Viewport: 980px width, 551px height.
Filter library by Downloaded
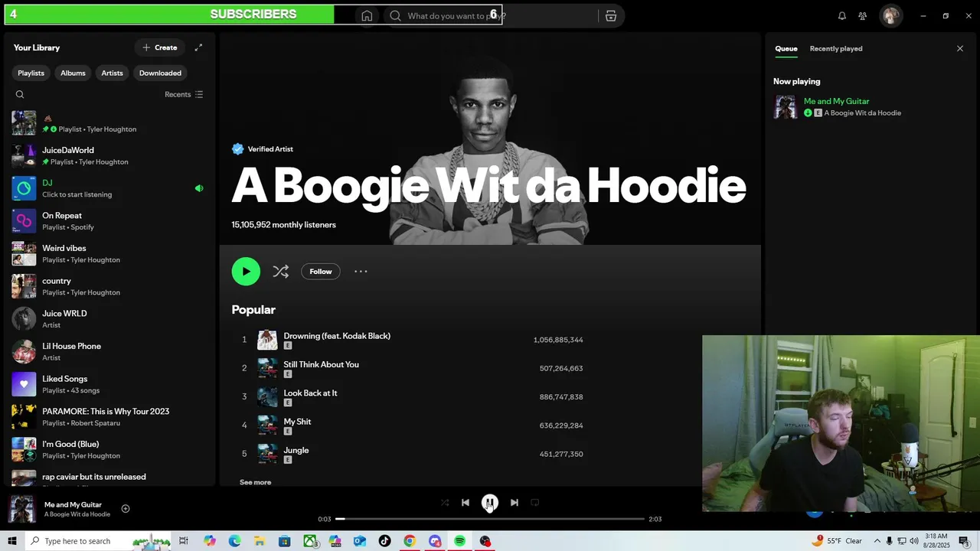pyautogui.click(x=160, y=73)
